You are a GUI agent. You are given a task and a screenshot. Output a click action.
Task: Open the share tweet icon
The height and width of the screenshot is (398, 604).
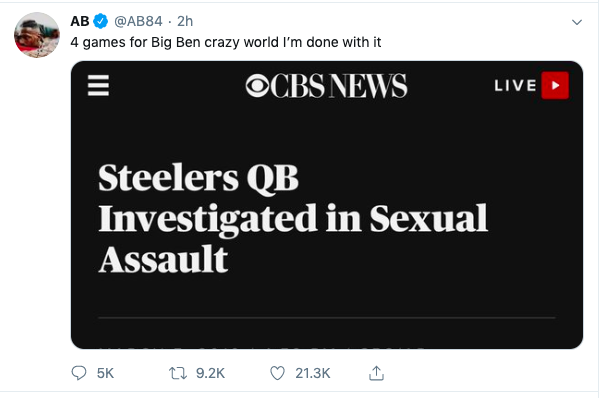(376, 373)
